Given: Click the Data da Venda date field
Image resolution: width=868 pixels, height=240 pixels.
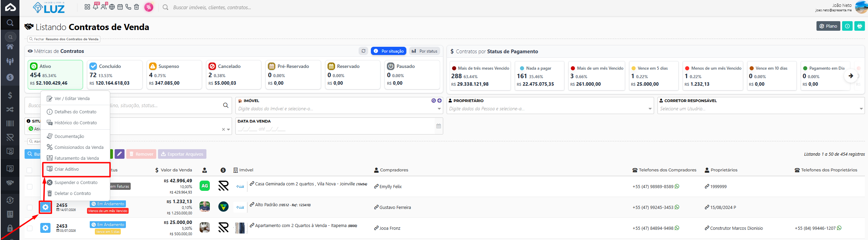Looking at the screenshot, I should 339,129.
